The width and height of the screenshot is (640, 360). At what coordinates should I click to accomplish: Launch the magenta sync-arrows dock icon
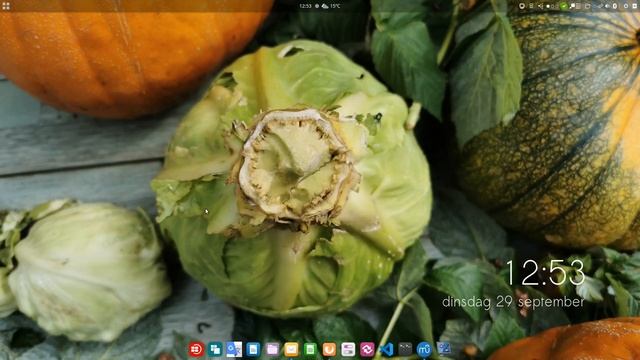point(367,349)
